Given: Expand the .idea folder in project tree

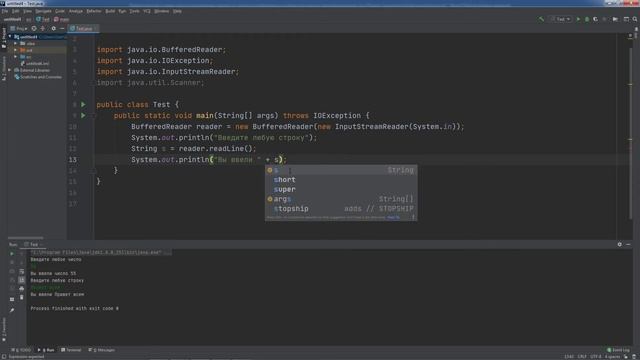Looking at the screenshot, I should click(x=16, y=43).
